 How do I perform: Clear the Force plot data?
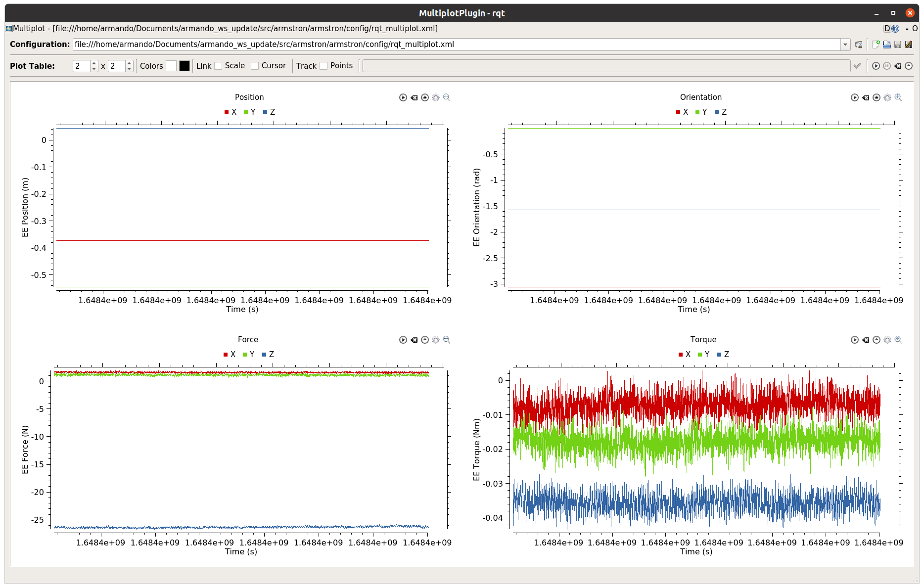414,340
